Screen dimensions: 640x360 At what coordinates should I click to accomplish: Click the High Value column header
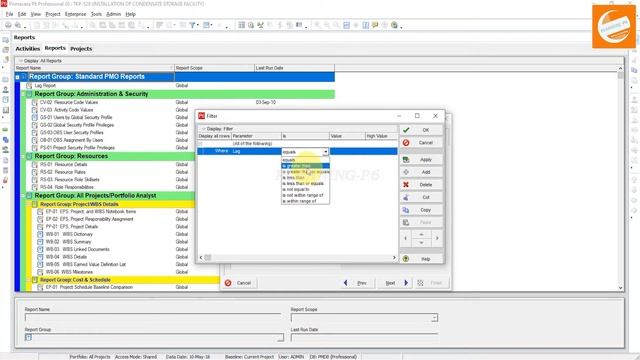click(381, 136)
